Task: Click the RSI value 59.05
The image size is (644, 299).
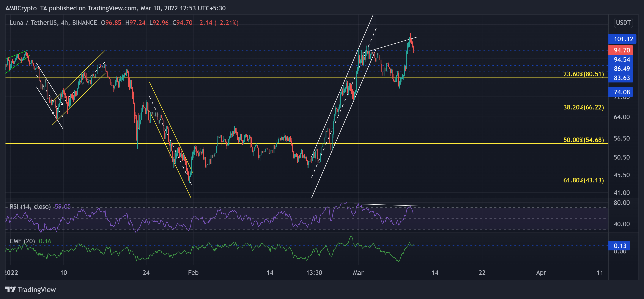Action: (63, 207)
